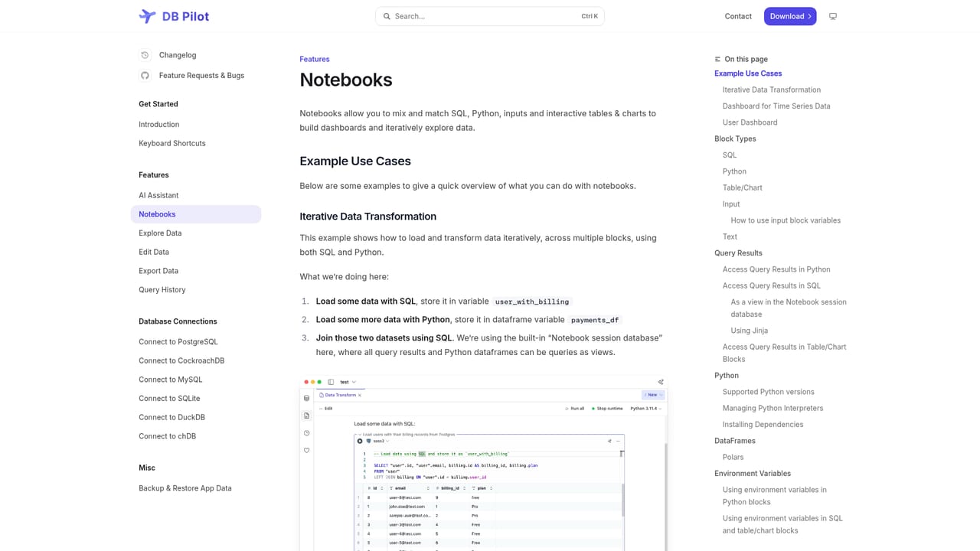Jump to Polars in the outline
Screen dimensions: 980x551
pos(733,458)
